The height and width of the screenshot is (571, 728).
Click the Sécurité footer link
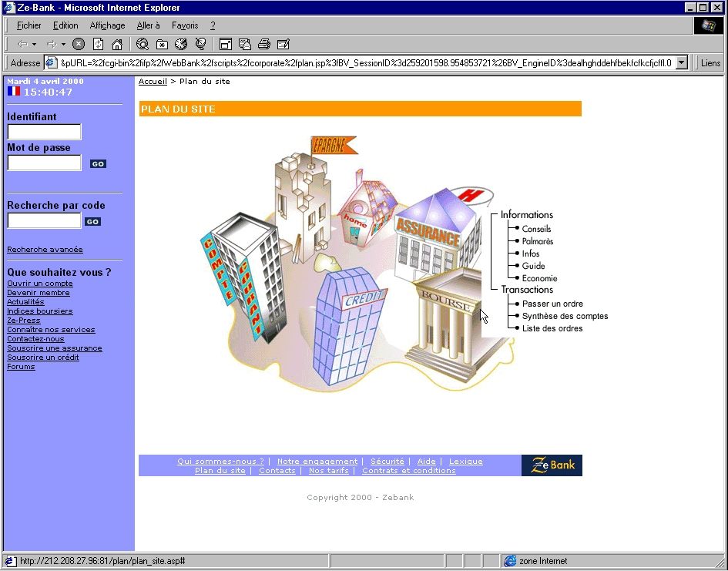387,462
